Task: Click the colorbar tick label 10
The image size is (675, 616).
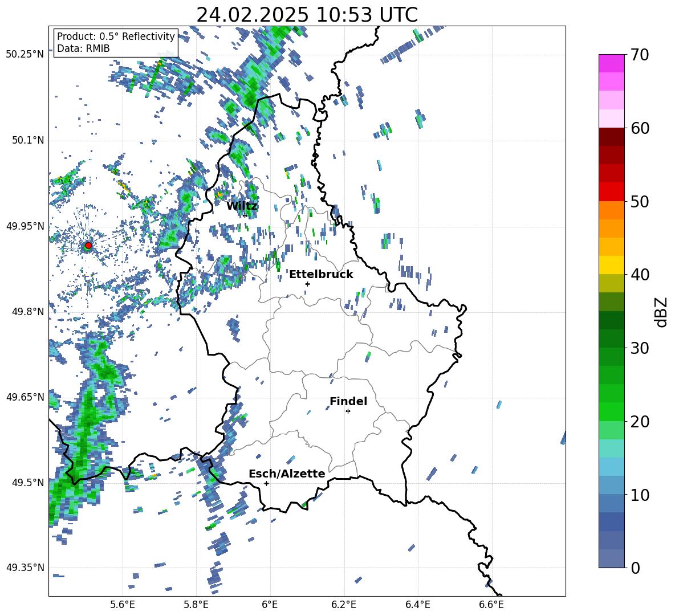Action: coord(640,495)
